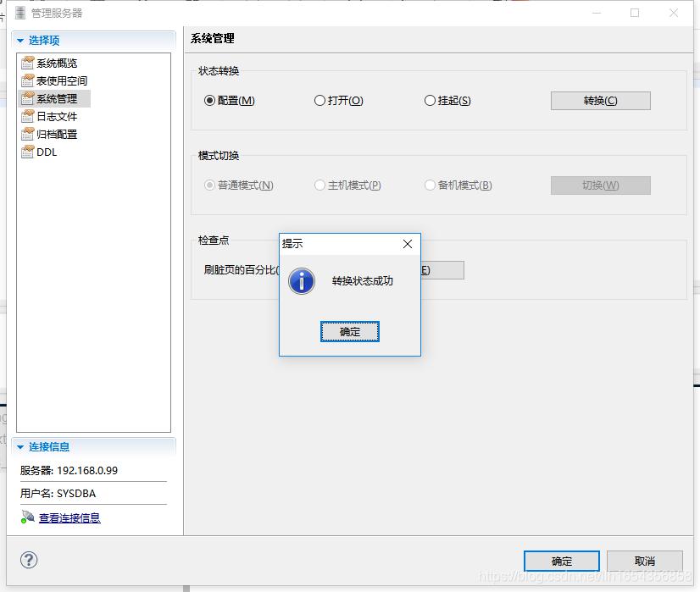Select the 挂起(S) radio button
Screen dimensions: 700x592
tap(430, 101)
